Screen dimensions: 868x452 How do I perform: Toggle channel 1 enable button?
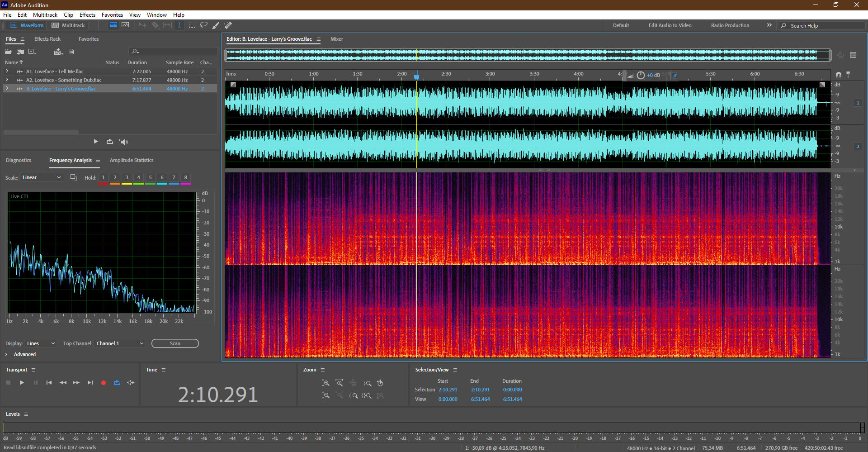[x=858, y=103]
